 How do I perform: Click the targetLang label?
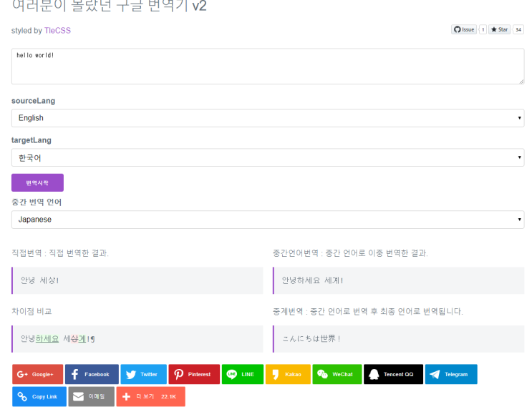[32, 140]
